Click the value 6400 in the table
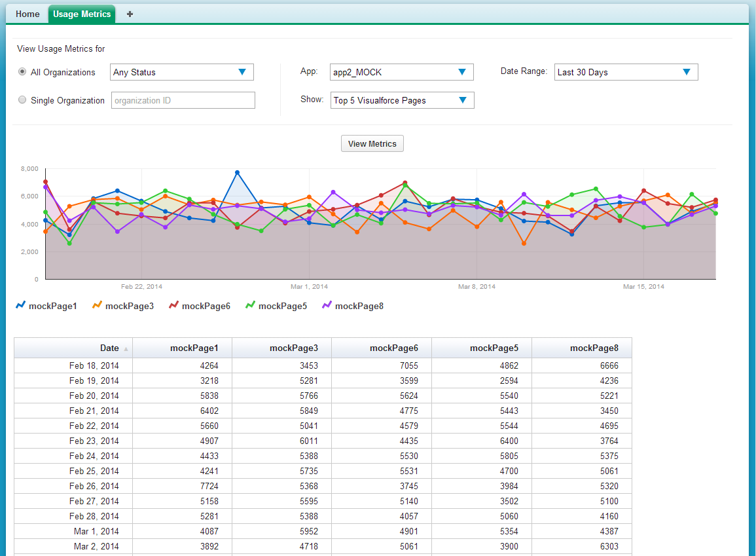This screenshot has height=556, width=756. tap(509, 441)
